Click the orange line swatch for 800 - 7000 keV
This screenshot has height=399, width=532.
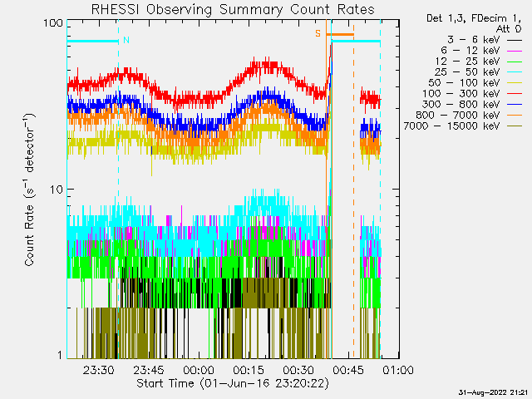pos(515,116)
